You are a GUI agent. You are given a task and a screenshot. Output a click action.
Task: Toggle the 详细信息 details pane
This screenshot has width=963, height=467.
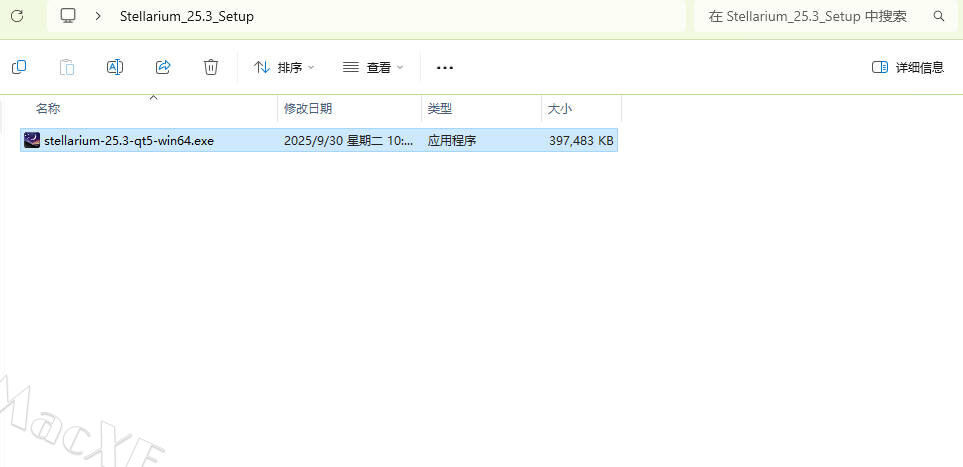click(x=908, y=67)
